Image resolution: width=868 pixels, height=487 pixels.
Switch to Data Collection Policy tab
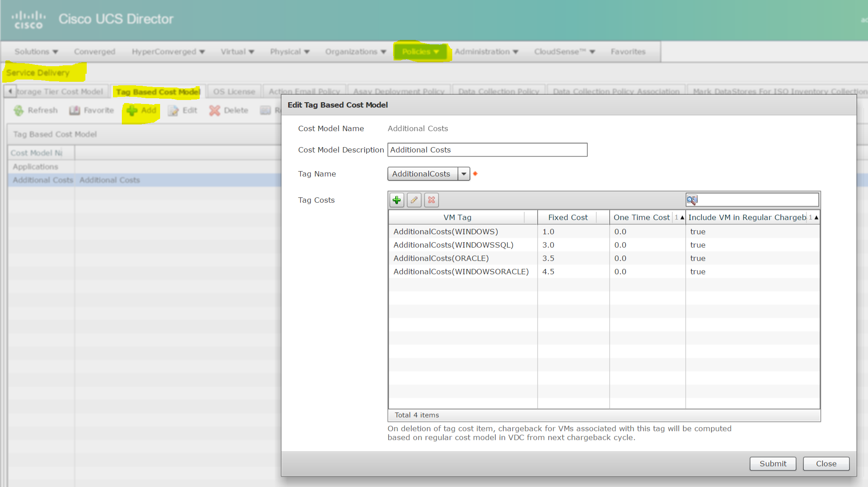point(499,92)
